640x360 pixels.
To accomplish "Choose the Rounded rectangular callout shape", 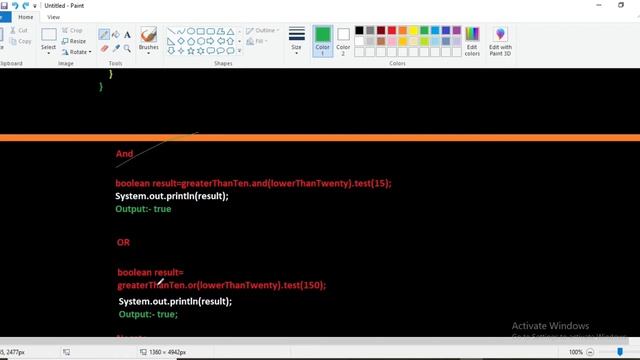I will coord(211,51).
